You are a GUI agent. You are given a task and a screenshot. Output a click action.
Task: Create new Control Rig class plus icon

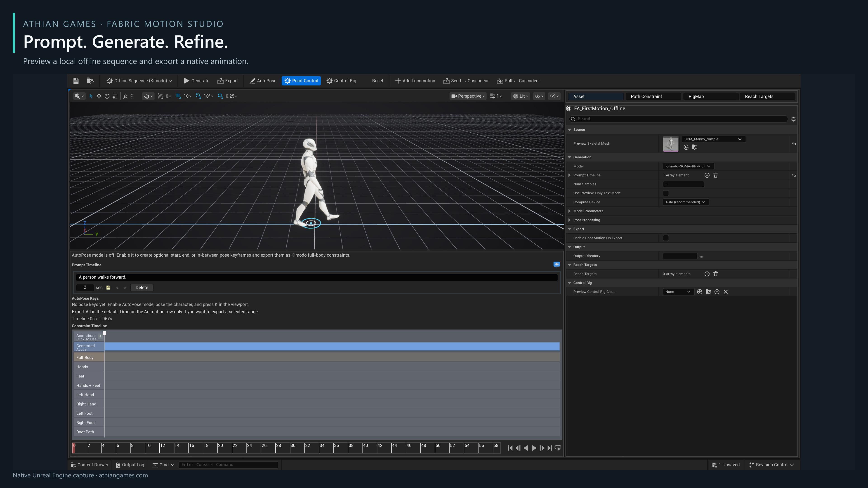point(717,292)
